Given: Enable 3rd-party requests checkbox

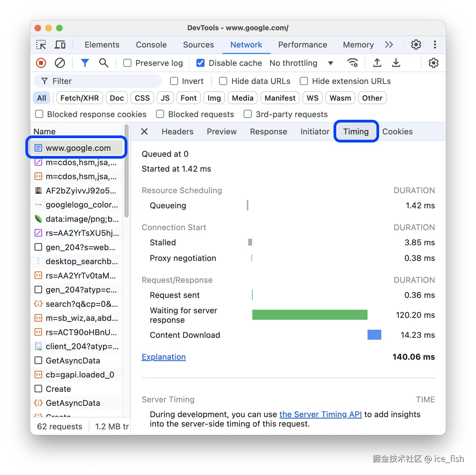Looking at the screenshot, I should pyautogui.click(x=248, y=114).
